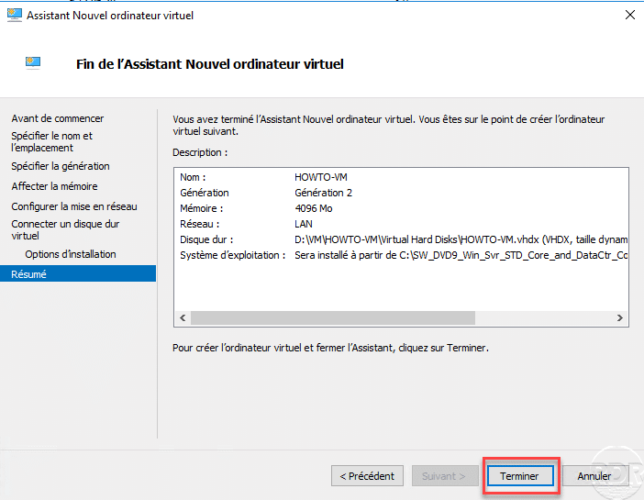Click the horizontal scrollbar thumb in Description
Image resolution: width=644 pixels, height=500 pixels.
click(x=333, y=318)
